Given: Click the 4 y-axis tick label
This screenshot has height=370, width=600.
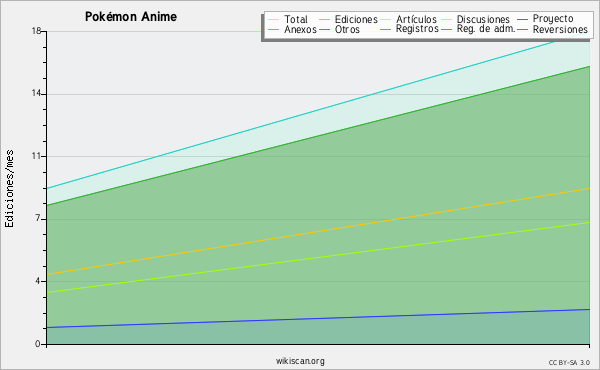Looking at the screenshot, I should [38, 281].
